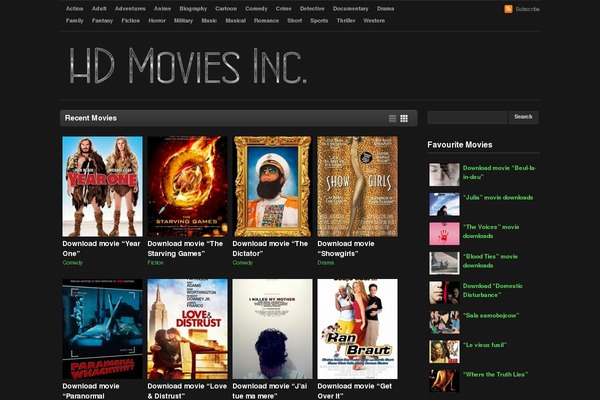
Task: Go to the Biography category
Action: point(193,8)
